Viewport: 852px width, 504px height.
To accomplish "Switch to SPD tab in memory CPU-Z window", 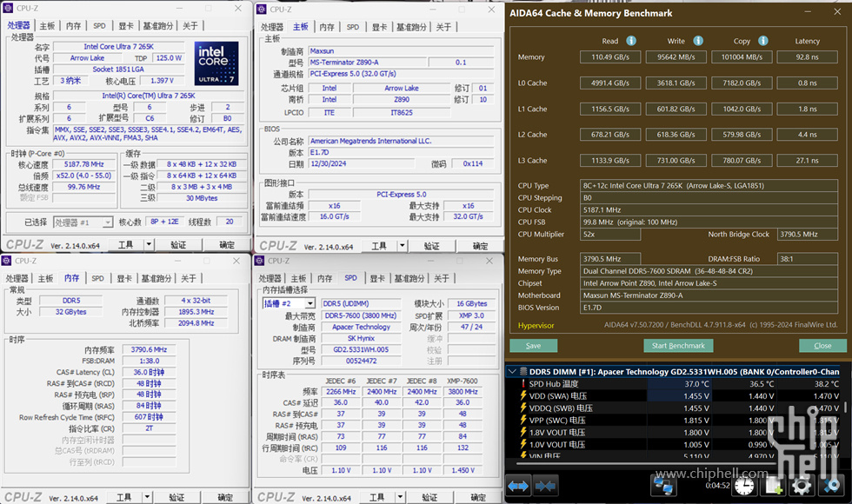I will [97, 278].
